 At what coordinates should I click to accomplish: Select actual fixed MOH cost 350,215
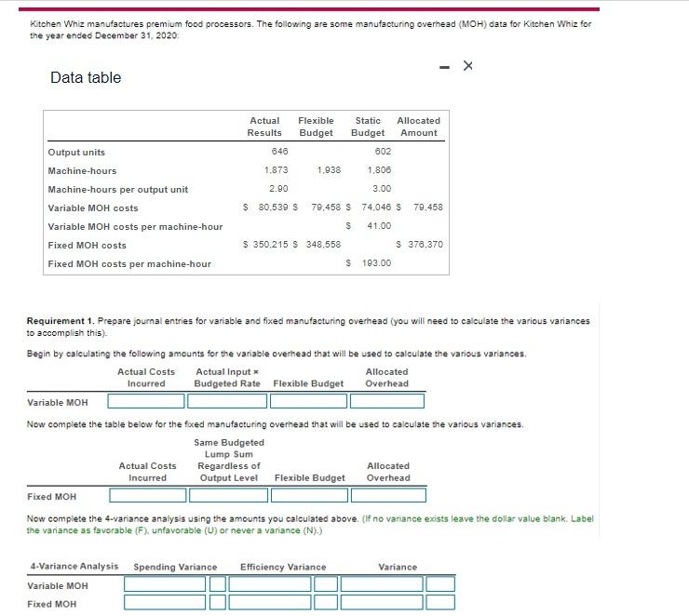[270, 245]
